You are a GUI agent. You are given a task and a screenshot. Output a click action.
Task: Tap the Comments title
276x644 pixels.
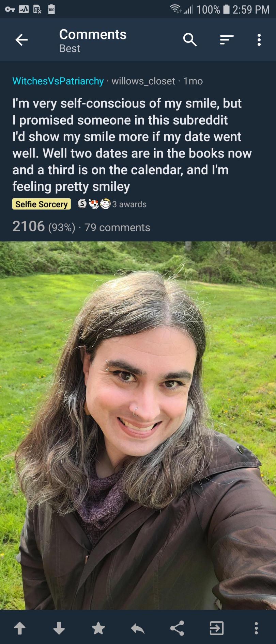(93, 34)
